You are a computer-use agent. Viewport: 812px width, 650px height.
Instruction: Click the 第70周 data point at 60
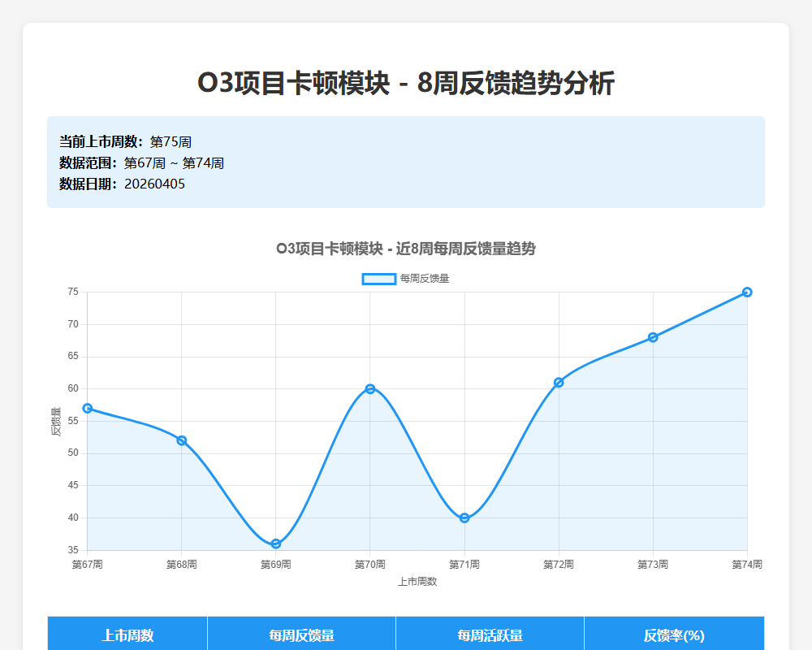(370, 388)
